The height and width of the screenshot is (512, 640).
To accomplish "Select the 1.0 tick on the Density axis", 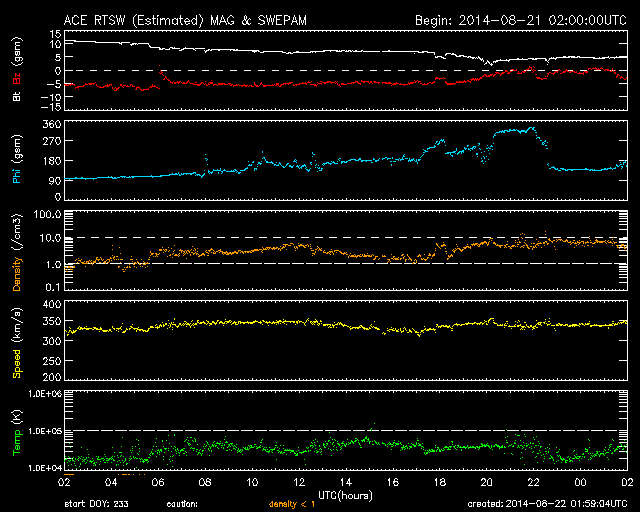I will tap(53, 265).
